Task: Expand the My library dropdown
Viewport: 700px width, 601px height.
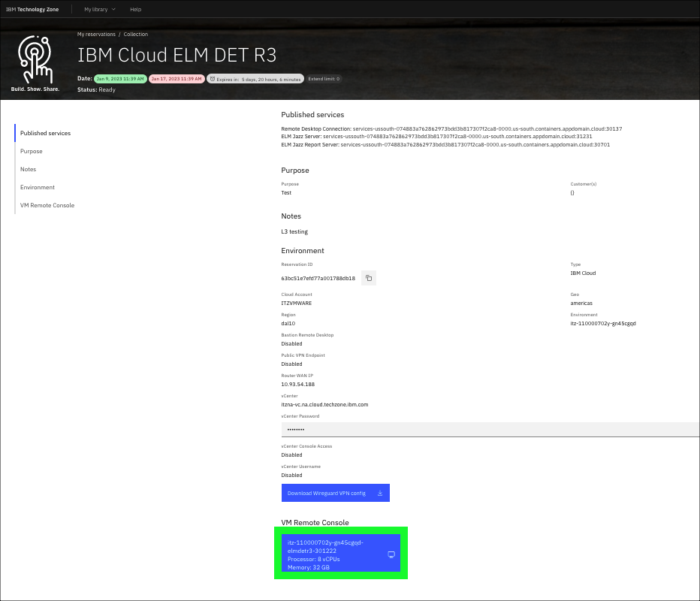Action: tap(98, 10)
